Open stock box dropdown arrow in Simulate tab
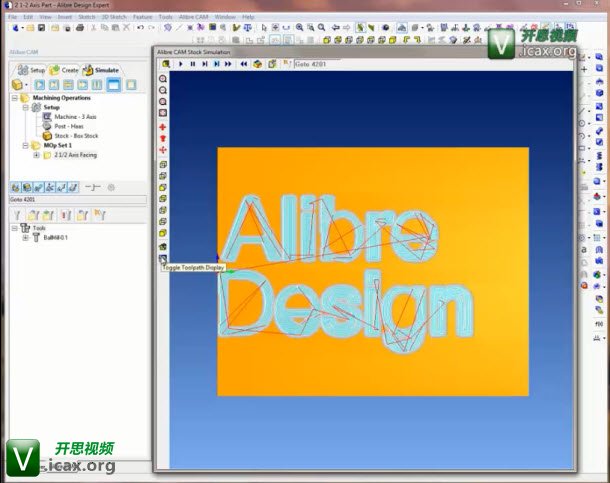This screenshot has width=610, height=483. pos(26,85)
